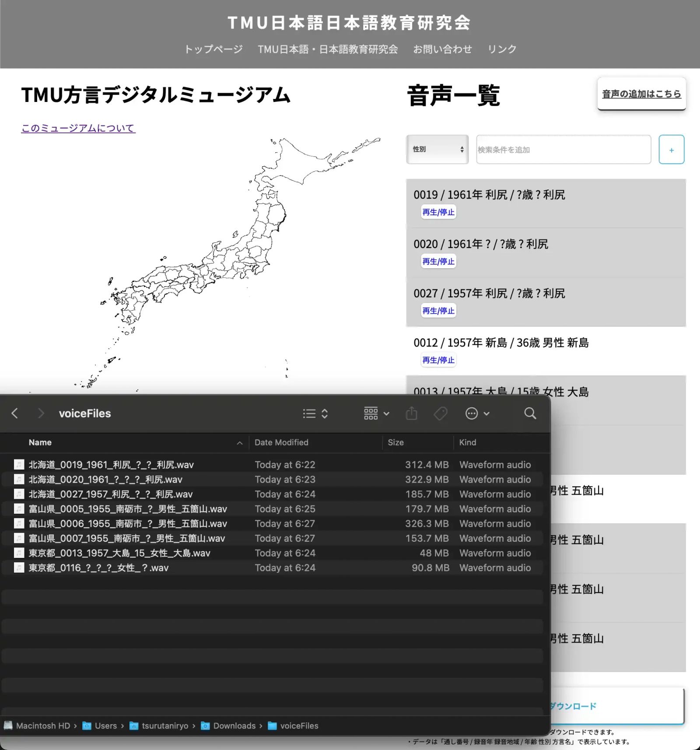Click the 音声の追加はこちら button
The height and width of the screenshot is (750, 700).
pyautogui.click(x=641, y=94)
